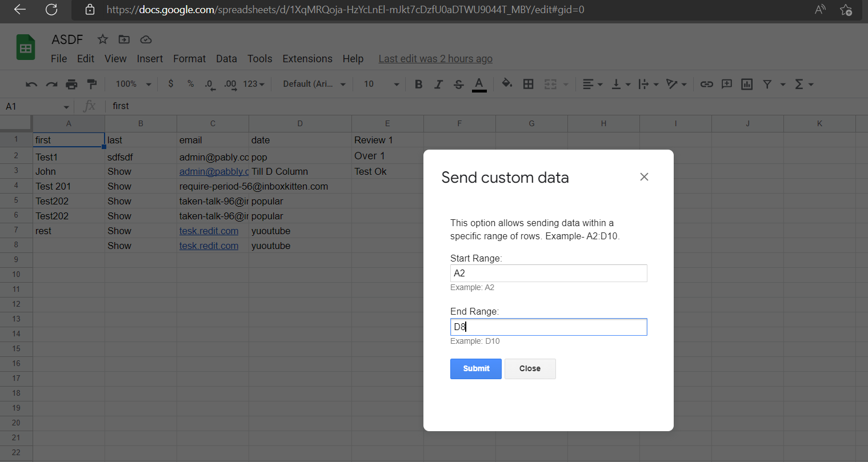The width and height of the screenshot is (868, 462).
Task: Click the Submit button in dialog
Action: coord(476,369)
